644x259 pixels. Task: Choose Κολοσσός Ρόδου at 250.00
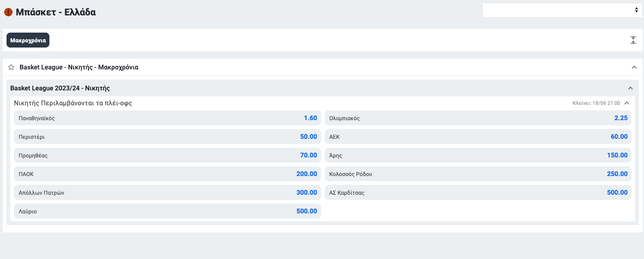(x=478, y=174)
